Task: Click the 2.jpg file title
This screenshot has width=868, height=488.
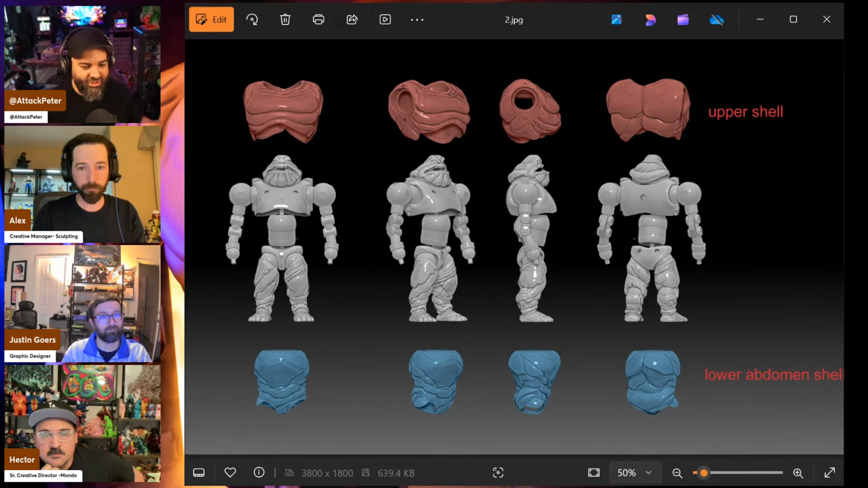Action: click(514, 20)
